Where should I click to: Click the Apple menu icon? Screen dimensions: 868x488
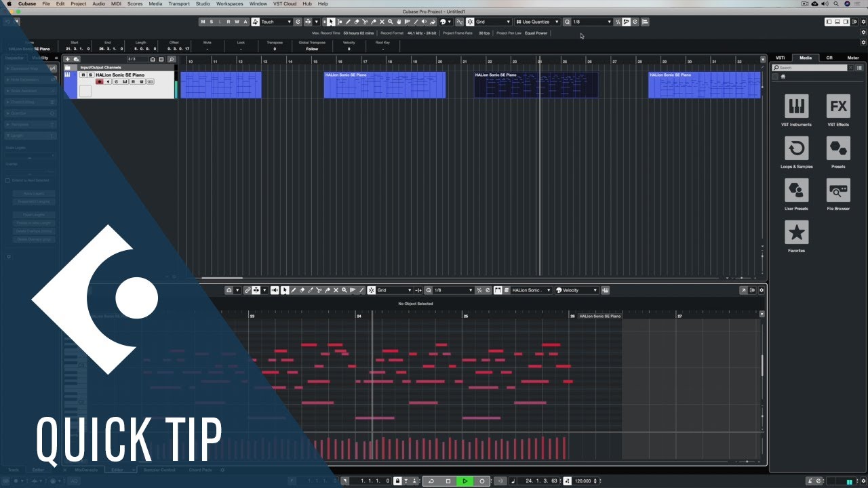9,3
